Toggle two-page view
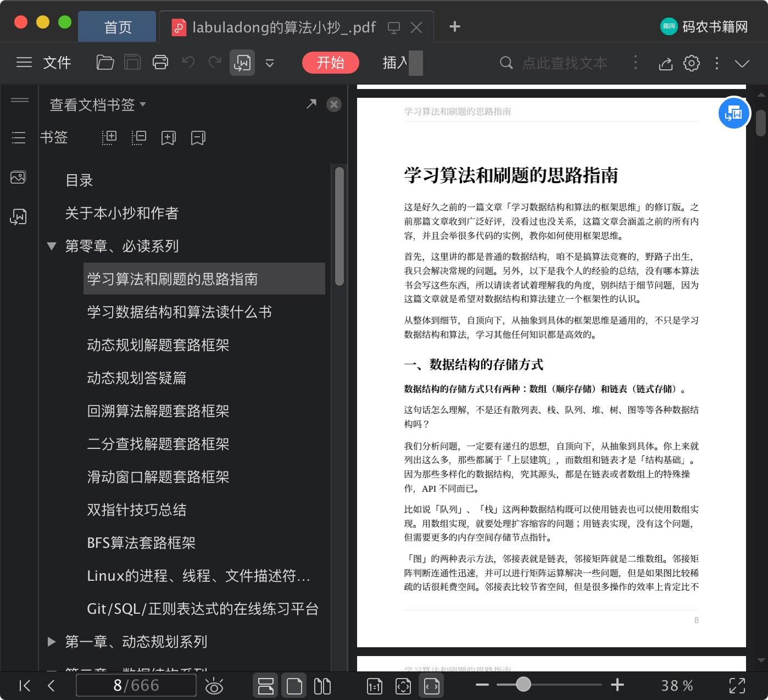Screen dimensions: 768x700 pos(322,685)
